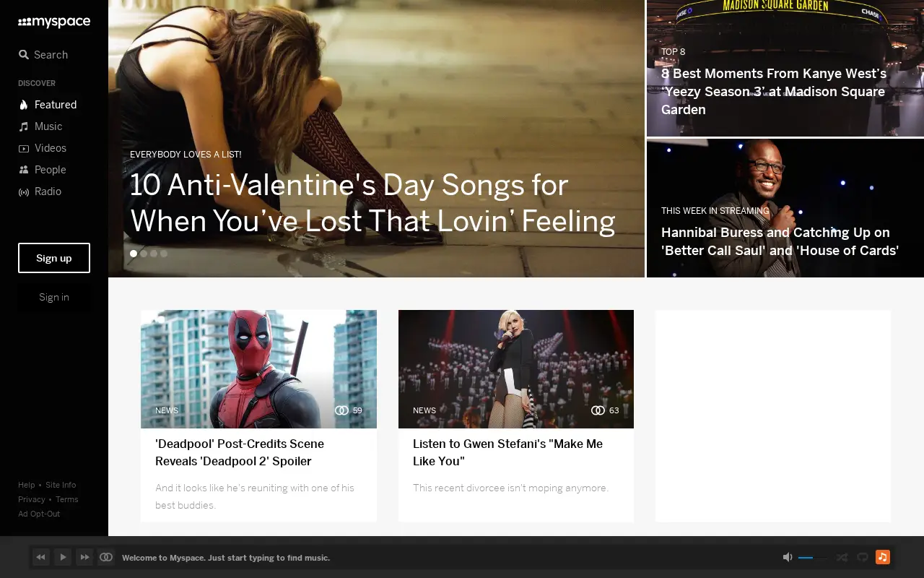Click the Sign up button
The image size is (924, 578).
(54, 258)
